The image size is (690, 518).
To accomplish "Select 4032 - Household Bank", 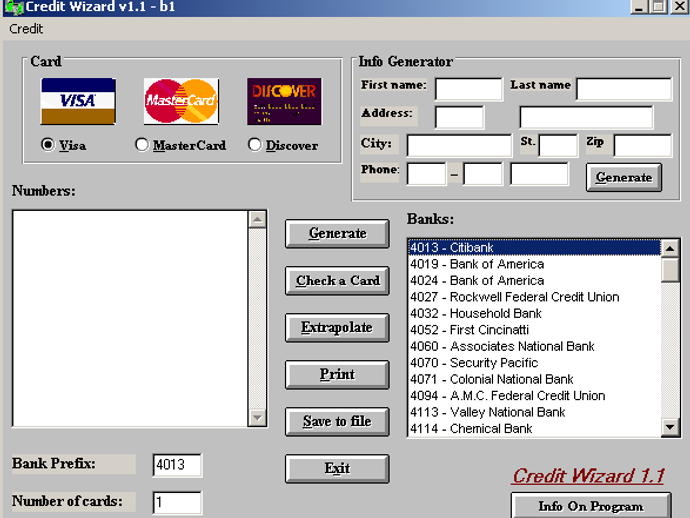I will point(534,313).
